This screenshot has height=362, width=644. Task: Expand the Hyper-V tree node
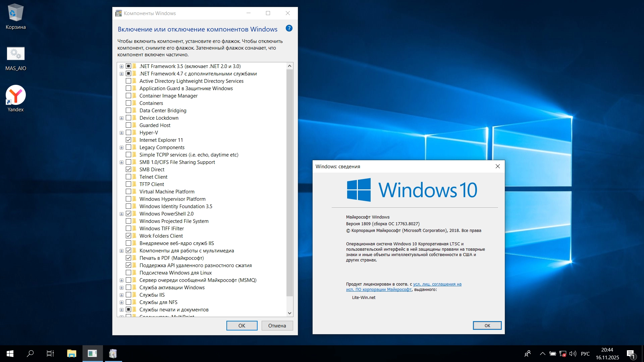point(121,133)
